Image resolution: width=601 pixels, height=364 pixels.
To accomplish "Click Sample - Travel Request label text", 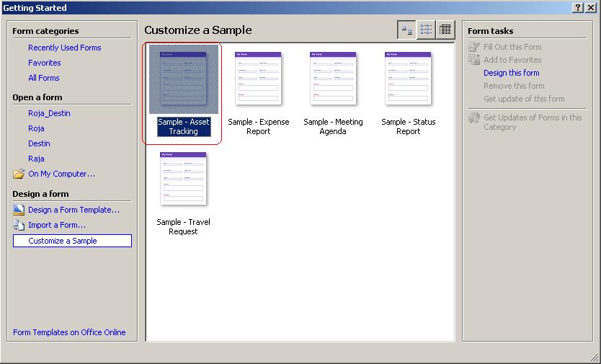I will tap(183, 226).
